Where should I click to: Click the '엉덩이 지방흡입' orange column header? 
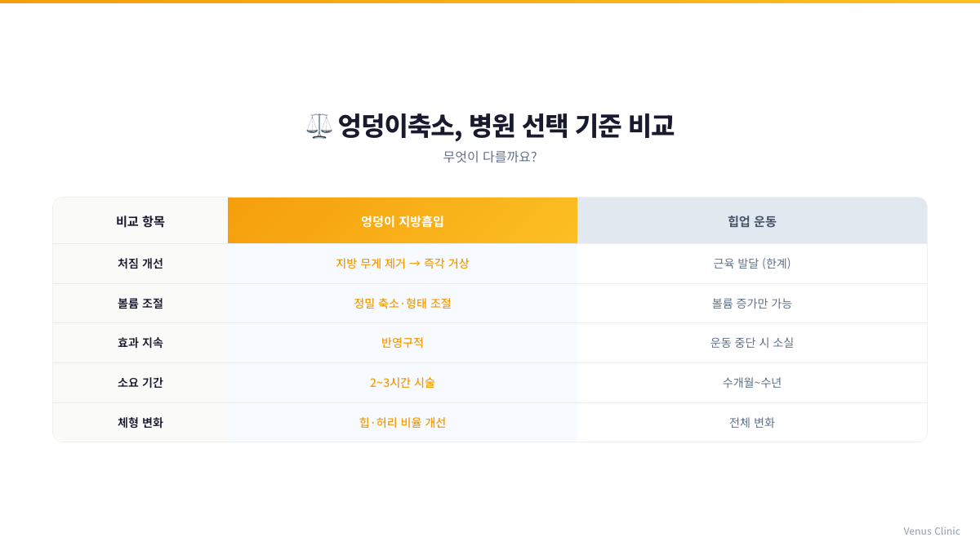pyautogui.click(x=403, y=220)
